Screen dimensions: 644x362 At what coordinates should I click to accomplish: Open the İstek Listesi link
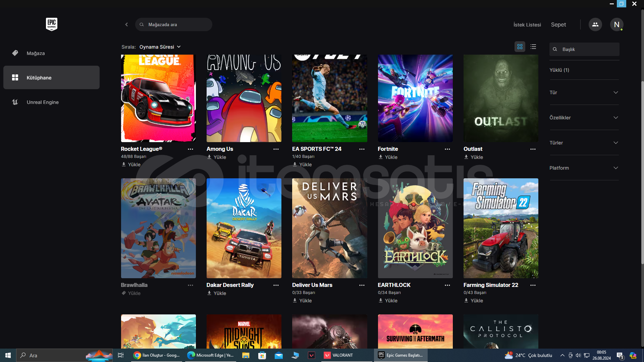[527, 25]
